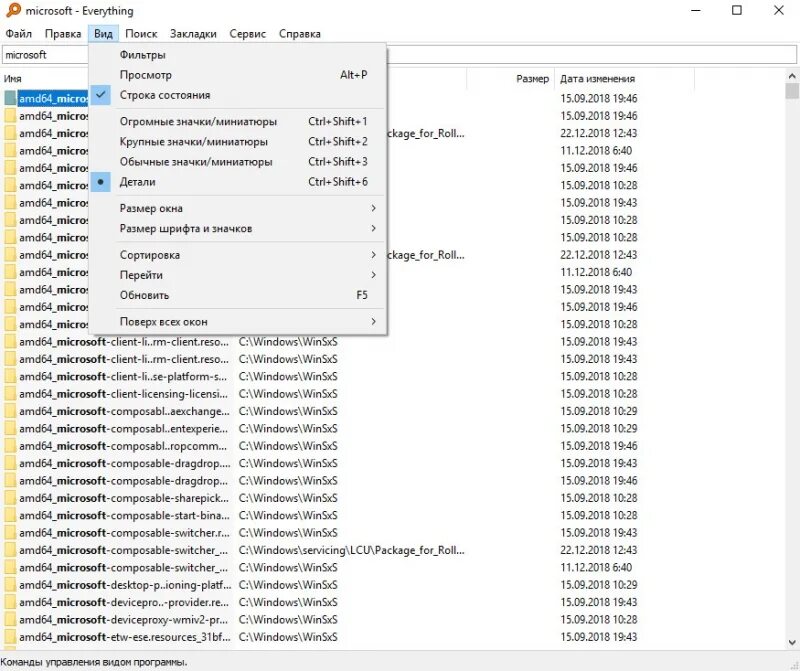
Task: Open the Поиск menu
Action: tap(141, 34)
